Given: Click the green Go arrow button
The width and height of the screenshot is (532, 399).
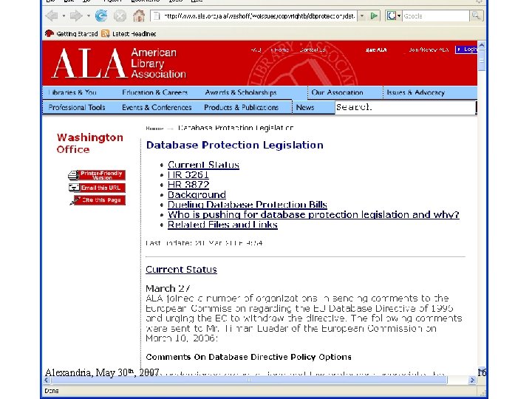Looking at the screenshot, I should coord(374,16).
